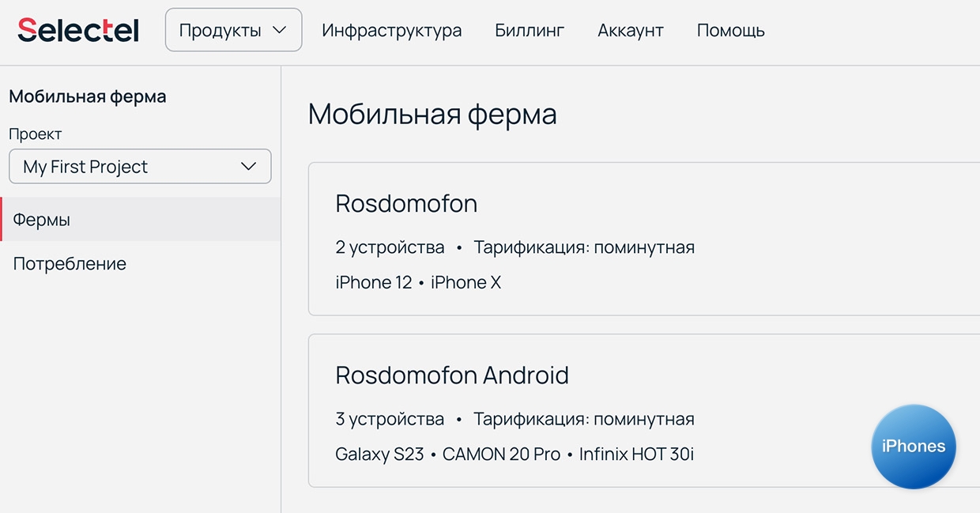Select Фермы in the sidebar
Viewport: 980px width, 513px height.
(x=42, y=220)
